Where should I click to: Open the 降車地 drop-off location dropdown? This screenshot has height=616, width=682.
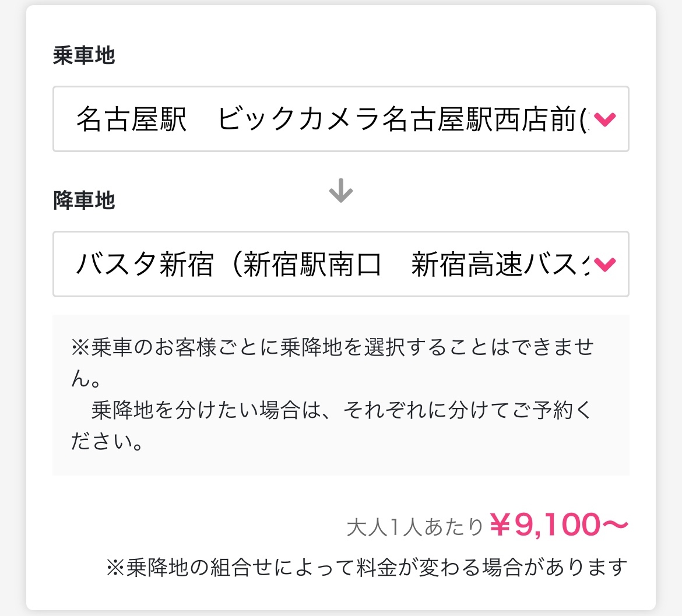pyautogui.click(x=340, y=264)
